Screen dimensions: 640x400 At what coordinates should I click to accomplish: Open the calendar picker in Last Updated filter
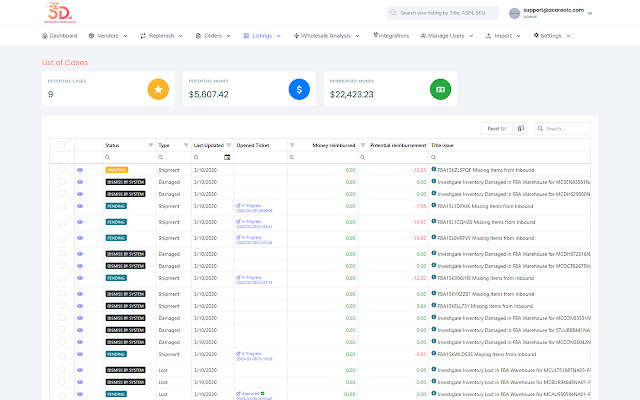tap(227, 157)
